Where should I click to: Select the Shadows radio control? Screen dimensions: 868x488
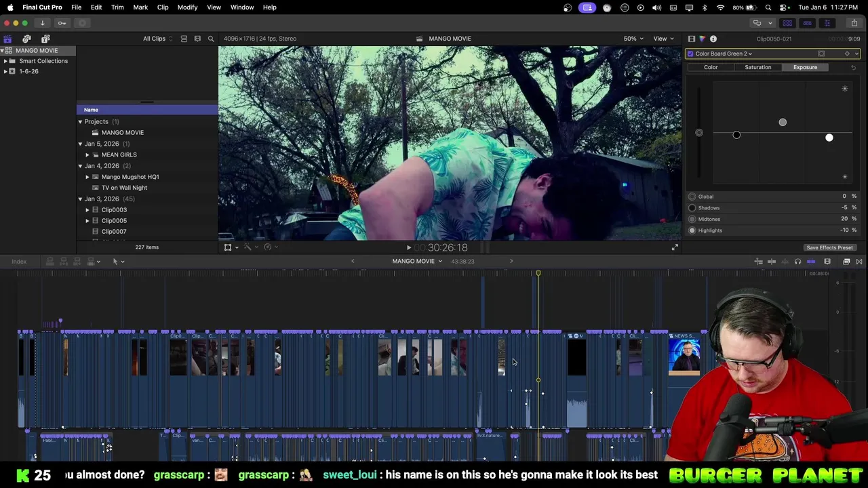coord(692,208)
